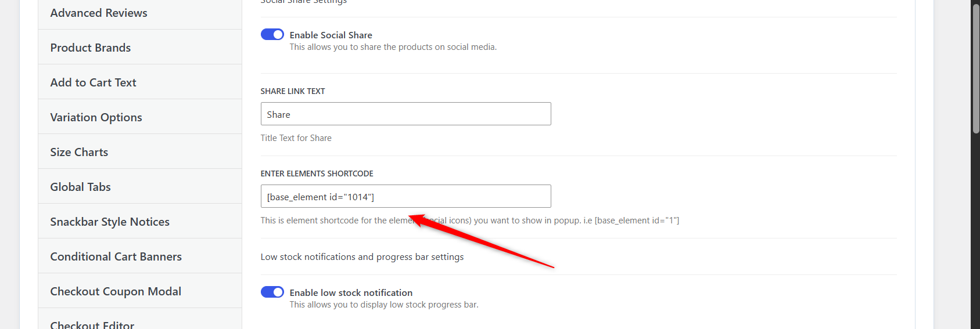980x329 pixels.
Task: Select the Variation Options tab
Action: [140, 117]
